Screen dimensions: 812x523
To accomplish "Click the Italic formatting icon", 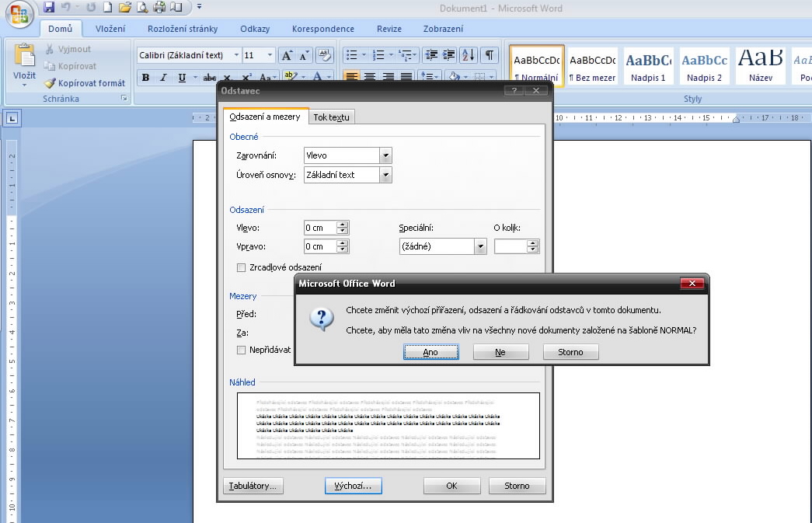I will click(163, 78).
